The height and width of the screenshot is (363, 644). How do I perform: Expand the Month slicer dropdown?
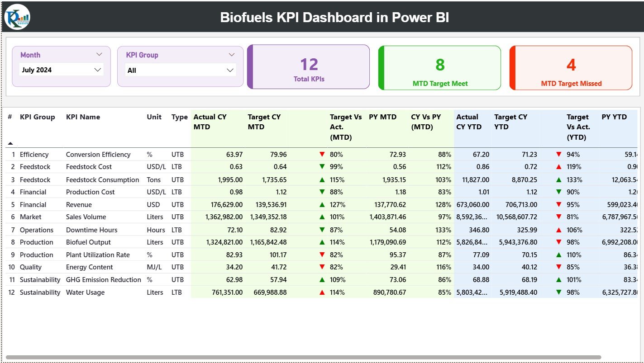(99, 55)
